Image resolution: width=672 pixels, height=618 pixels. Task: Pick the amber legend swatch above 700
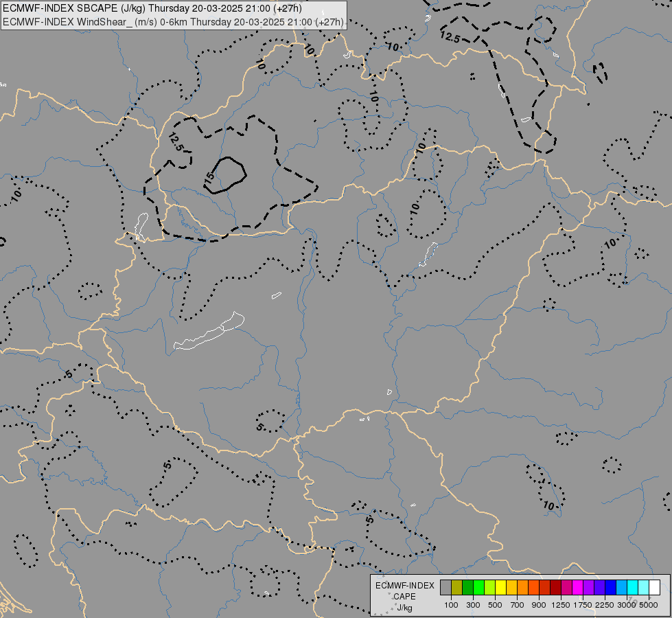511,588
